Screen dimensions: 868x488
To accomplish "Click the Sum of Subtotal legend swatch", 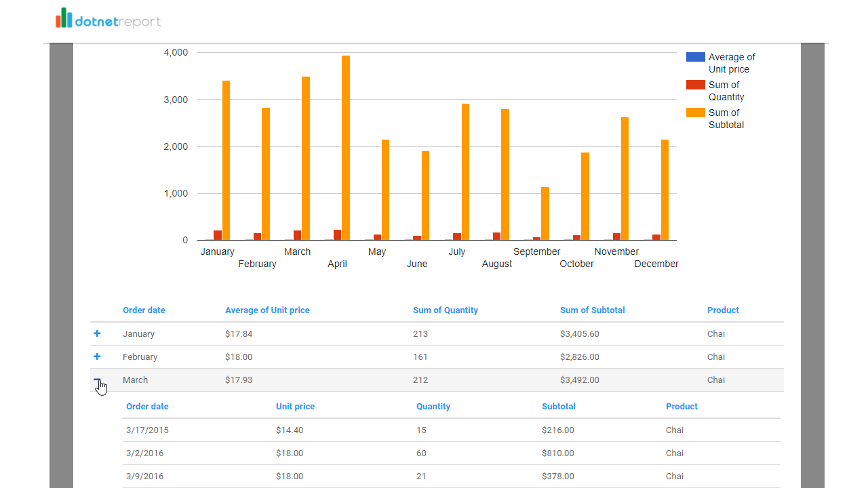I will (696, 113).
